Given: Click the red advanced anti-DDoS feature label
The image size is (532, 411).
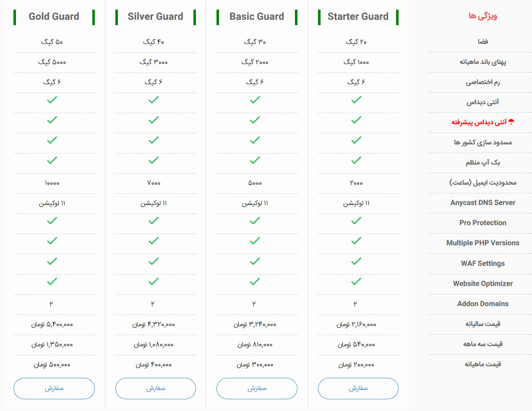Looking at the screenshot, I should 479,122.
